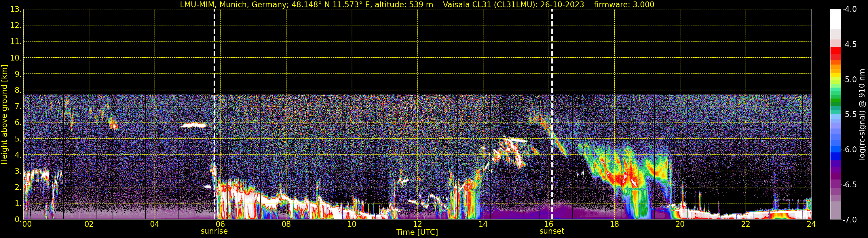Image resolution: width=868 pixels, height=238 pixels.
Task: Click the '8.' height axis tick label
Action: (x=18, y=90)
